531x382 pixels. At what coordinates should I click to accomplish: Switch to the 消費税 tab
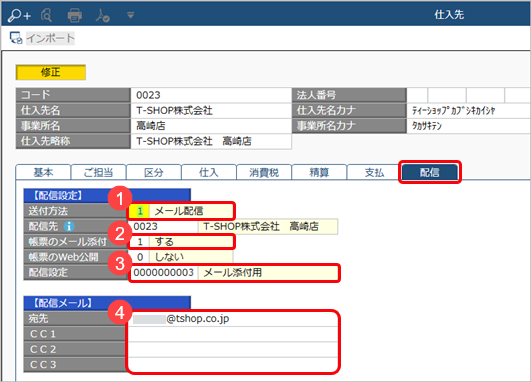264,172
